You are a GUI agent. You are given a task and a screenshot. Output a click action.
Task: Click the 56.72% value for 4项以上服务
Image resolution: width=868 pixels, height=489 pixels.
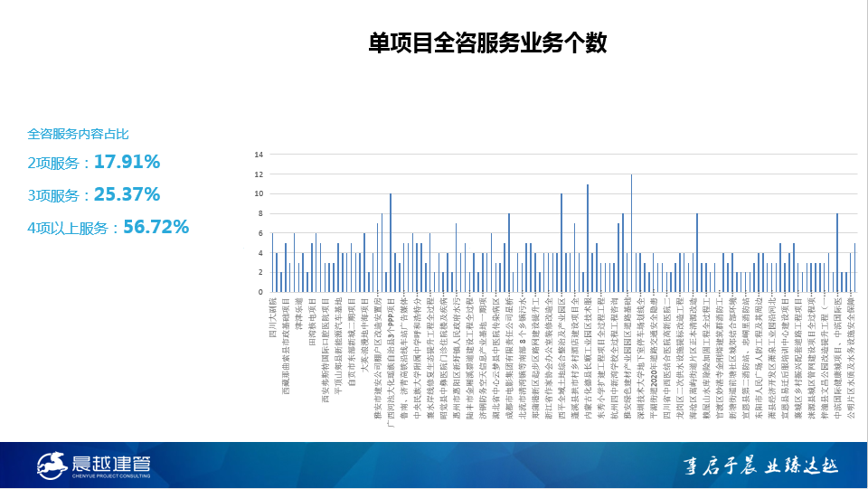click(x=156, y=227)
